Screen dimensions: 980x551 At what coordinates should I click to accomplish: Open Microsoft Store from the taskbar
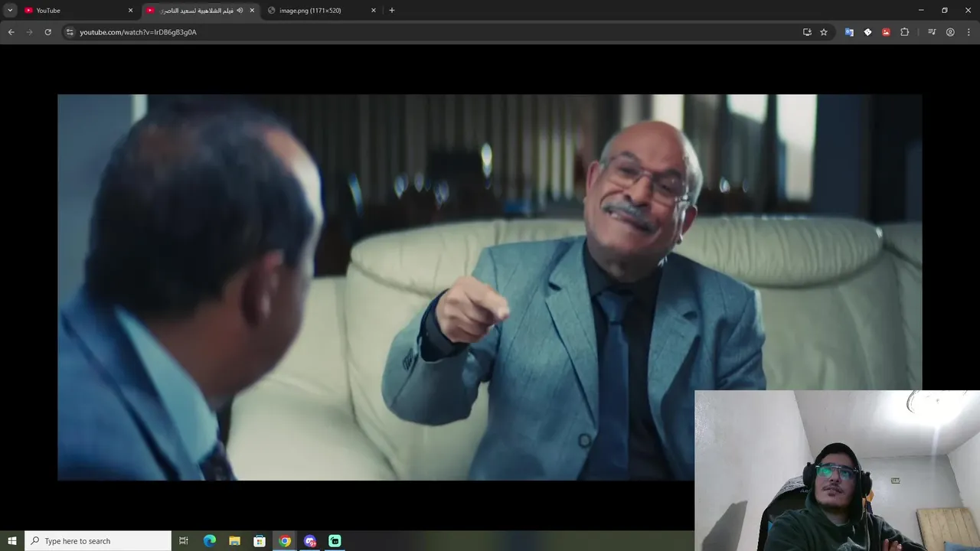(x=260, y=541)
